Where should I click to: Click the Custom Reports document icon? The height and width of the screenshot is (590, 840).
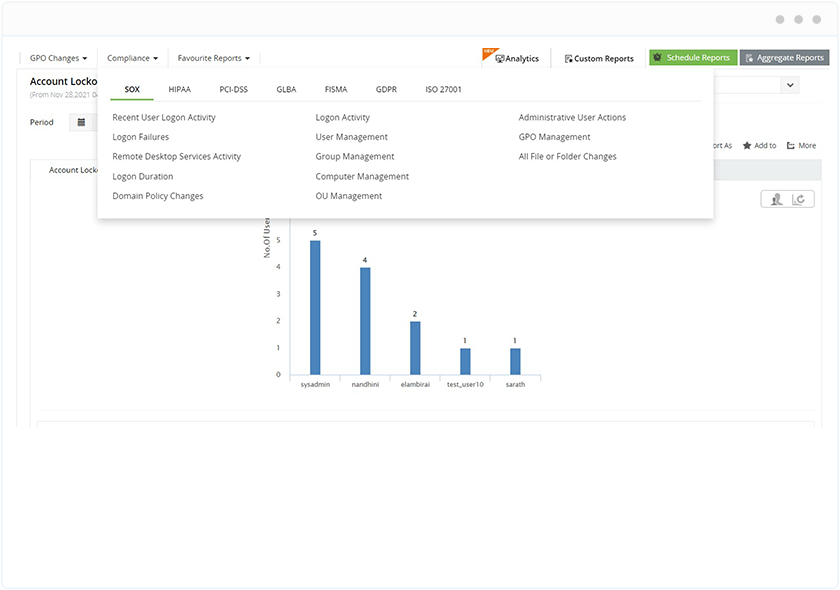click(x=568, y=58)
